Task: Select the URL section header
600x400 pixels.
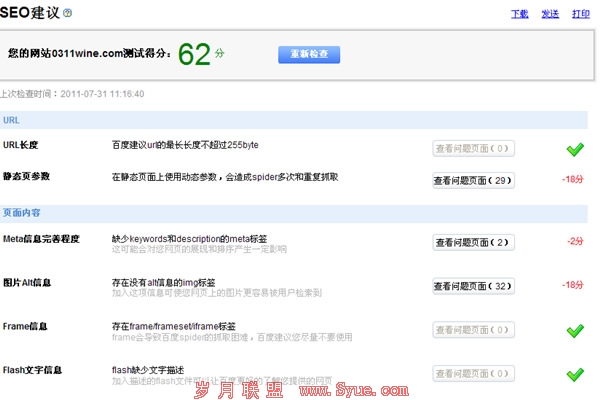Action: pyautogui.click(x=12, y=120)
